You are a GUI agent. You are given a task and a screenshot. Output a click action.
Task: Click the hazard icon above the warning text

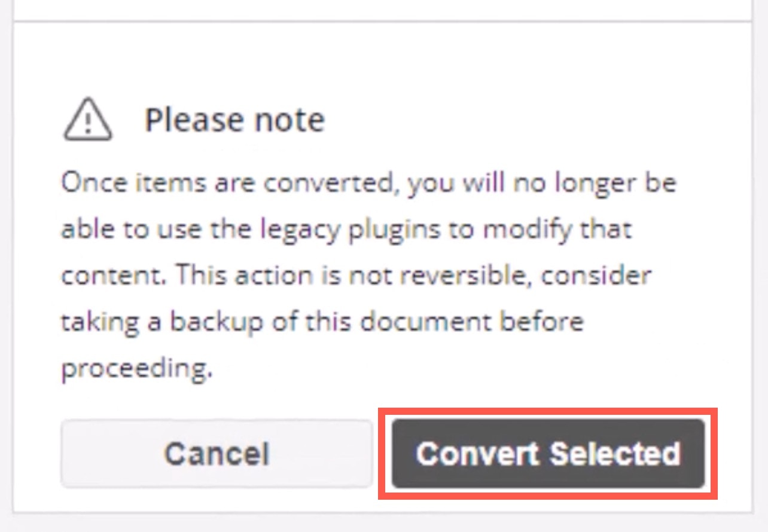tap(87, 121)
